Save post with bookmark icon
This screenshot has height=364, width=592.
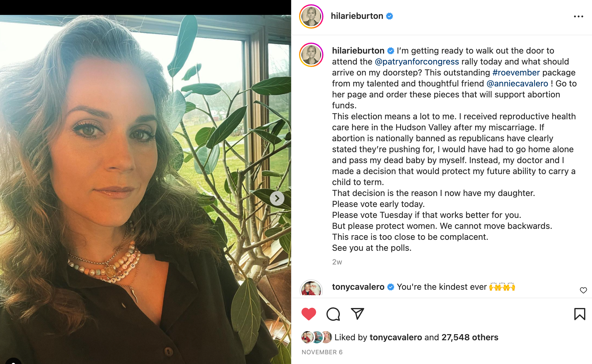(580, 314)
